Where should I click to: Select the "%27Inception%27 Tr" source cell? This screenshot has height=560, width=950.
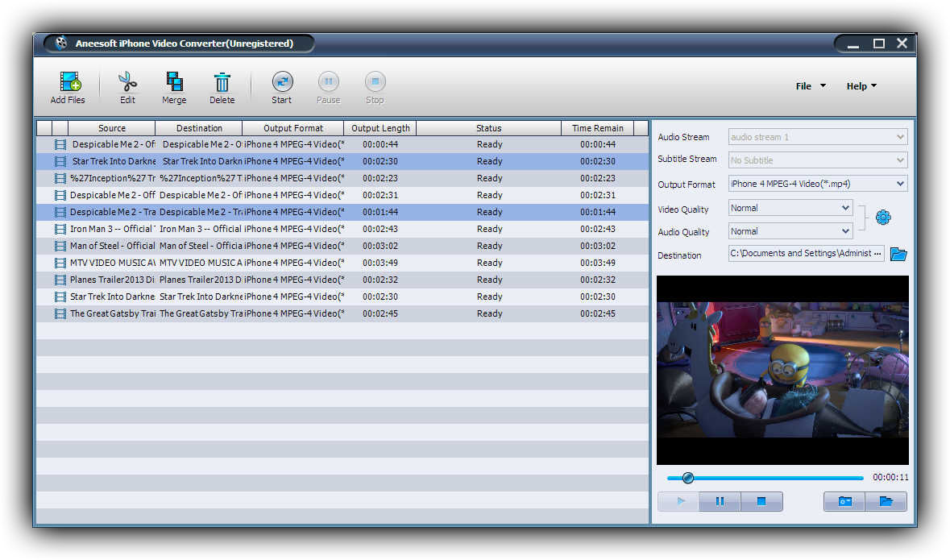[x=113, y=178]
